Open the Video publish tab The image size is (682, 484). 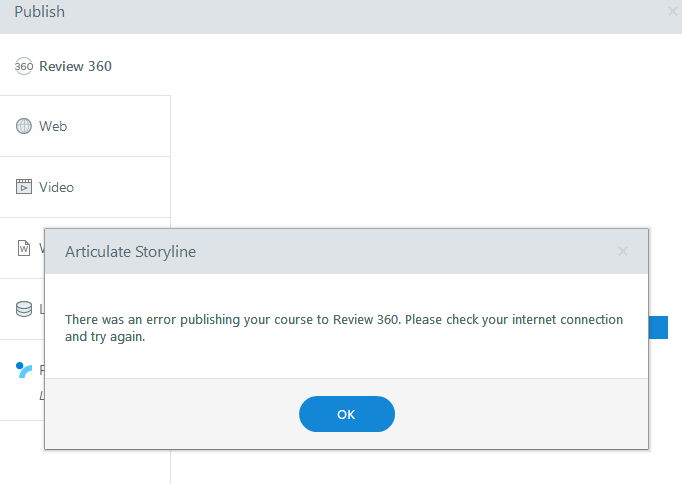[56, 187]
